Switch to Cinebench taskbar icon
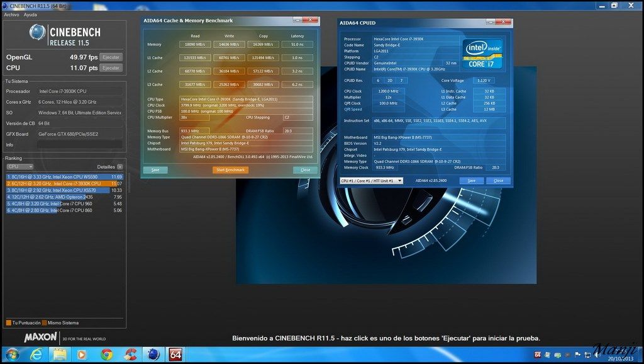Screen dimensions: 644x364 153,354
